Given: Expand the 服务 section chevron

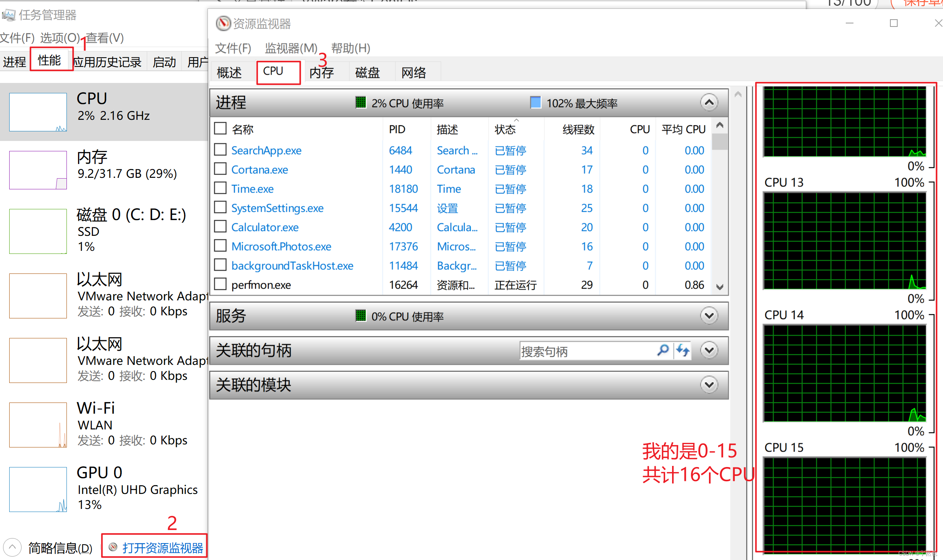Looking at the screenshot, I should pyautogui.click(x=709, y=315).
